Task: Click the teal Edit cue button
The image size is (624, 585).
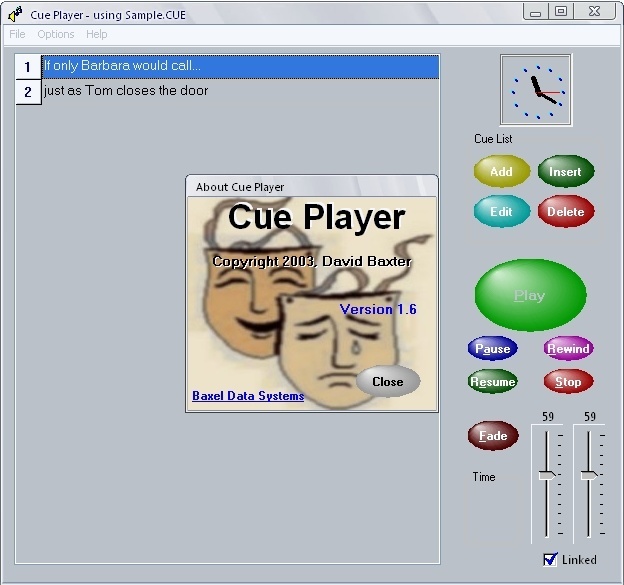Action: pyautogui.click(x=501, y=211)
